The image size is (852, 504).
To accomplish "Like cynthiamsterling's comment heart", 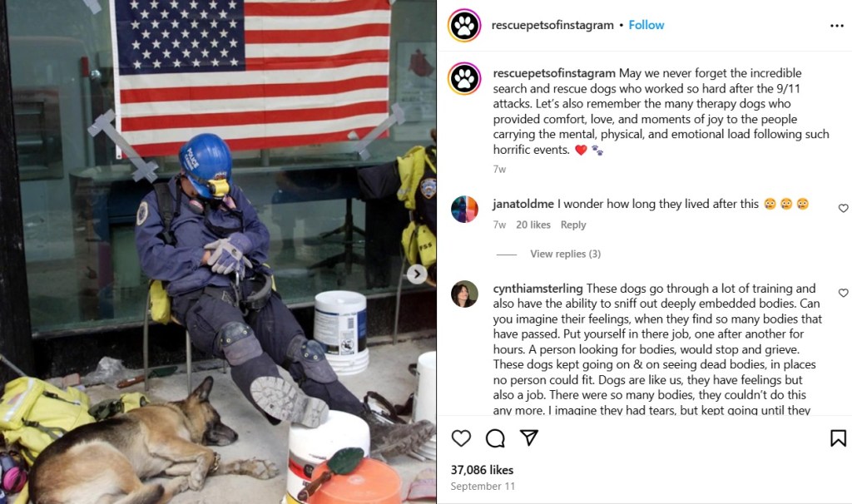I will point(843,293).
